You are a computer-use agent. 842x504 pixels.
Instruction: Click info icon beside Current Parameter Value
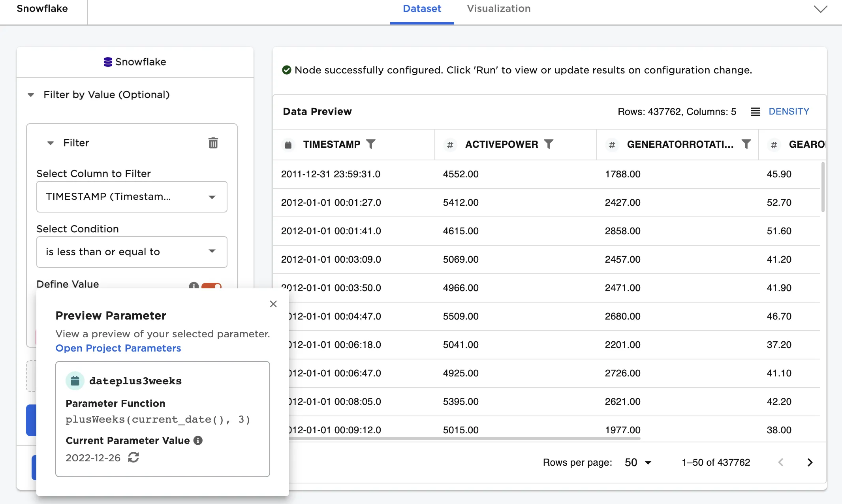[x=198, y=440]
